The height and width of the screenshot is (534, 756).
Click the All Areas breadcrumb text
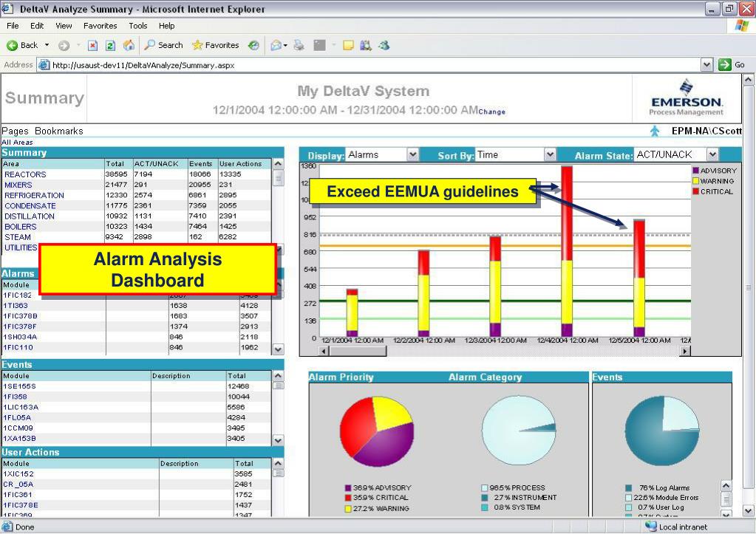17,142
